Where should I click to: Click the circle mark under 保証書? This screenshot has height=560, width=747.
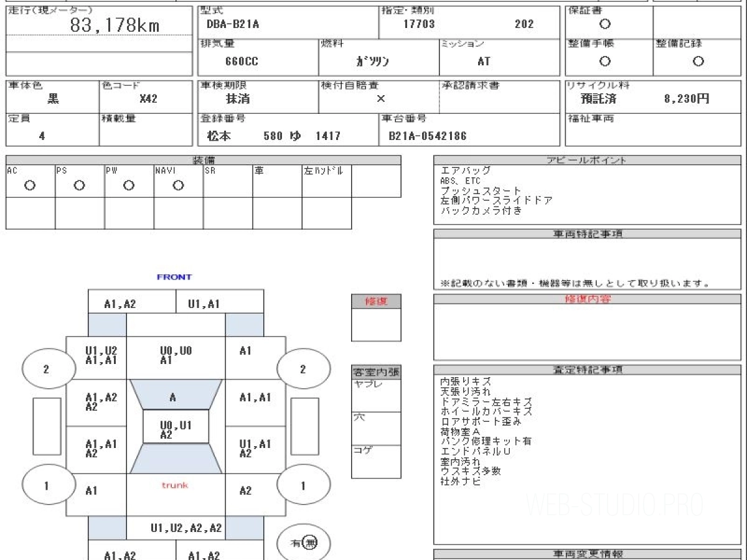604,24
